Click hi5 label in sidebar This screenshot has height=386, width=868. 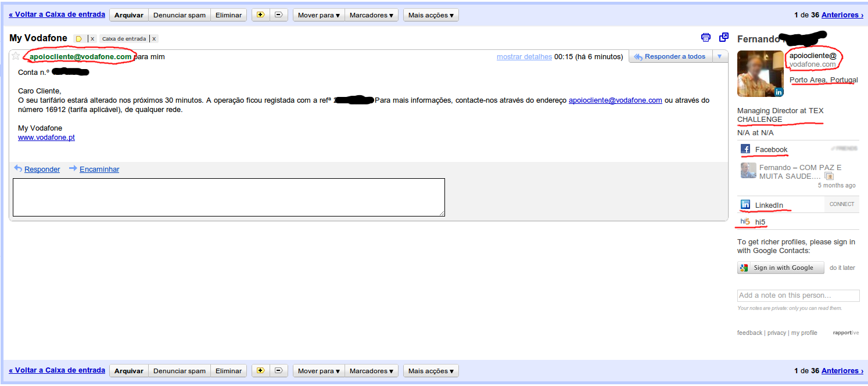(760, 222)
